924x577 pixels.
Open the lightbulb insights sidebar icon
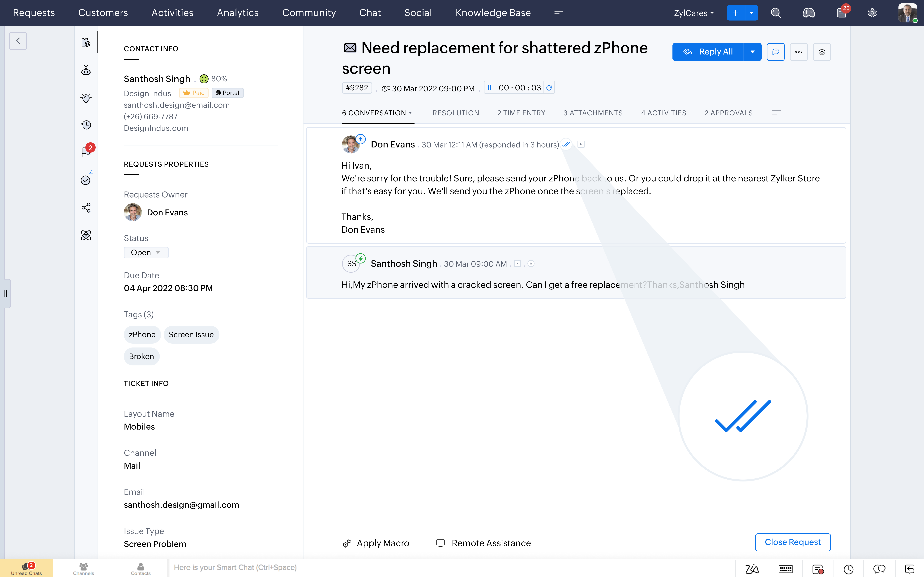86,98
